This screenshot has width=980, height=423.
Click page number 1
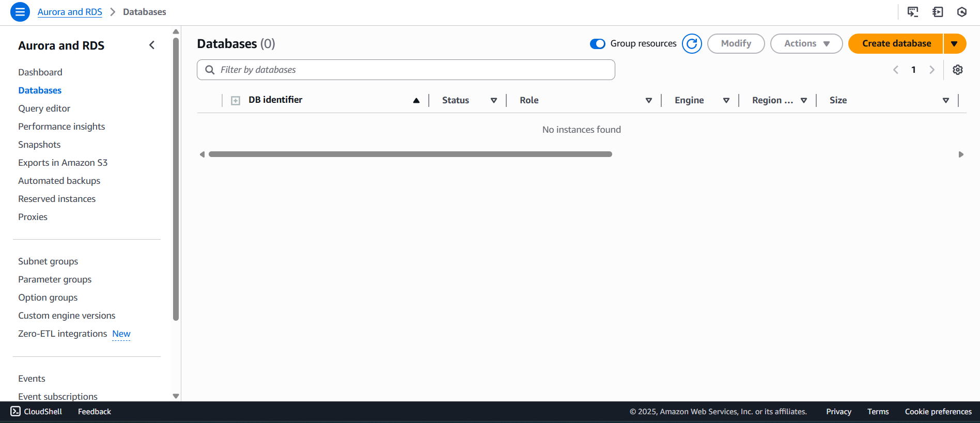[x=913, y=70]
